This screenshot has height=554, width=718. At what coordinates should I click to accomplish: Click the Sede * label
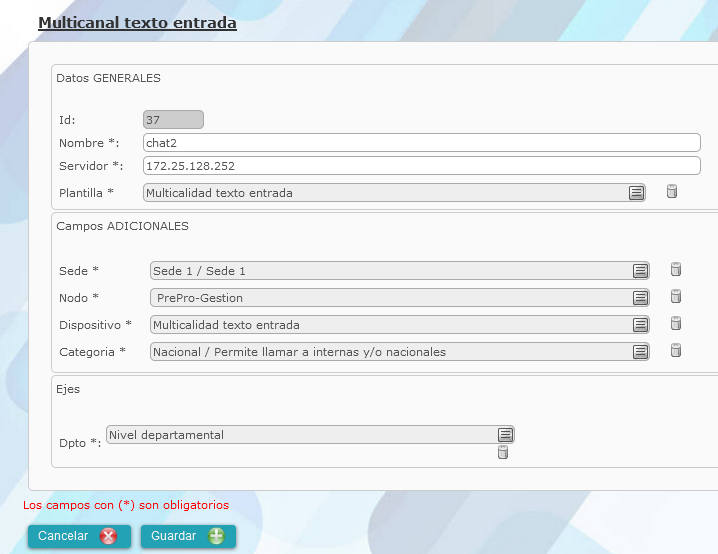(x=79, y=271)
